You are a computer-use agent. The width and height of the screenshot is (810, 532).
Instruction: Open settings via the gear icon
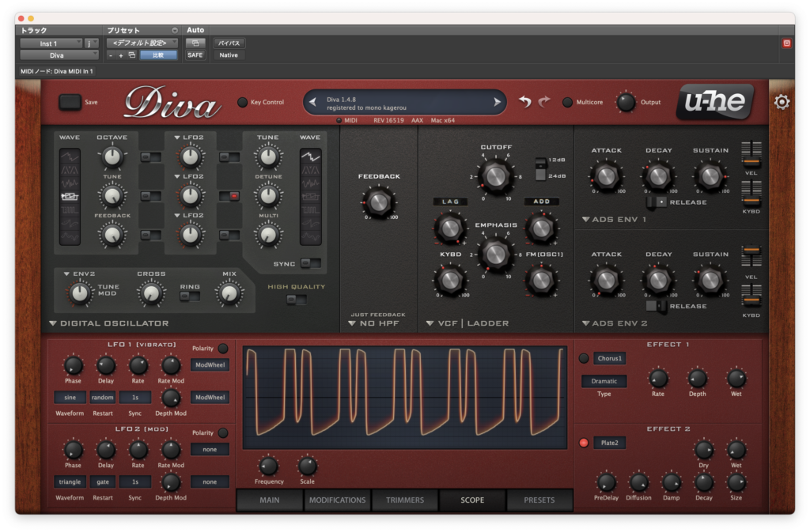coord(782,102)
